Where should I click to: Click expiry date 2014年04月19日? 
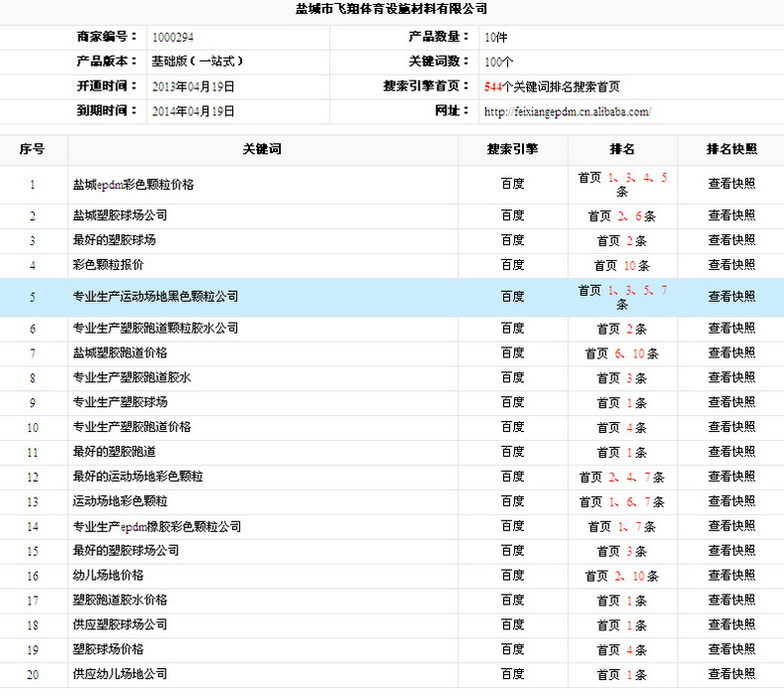pyautogui.click(x=193, y=111)
